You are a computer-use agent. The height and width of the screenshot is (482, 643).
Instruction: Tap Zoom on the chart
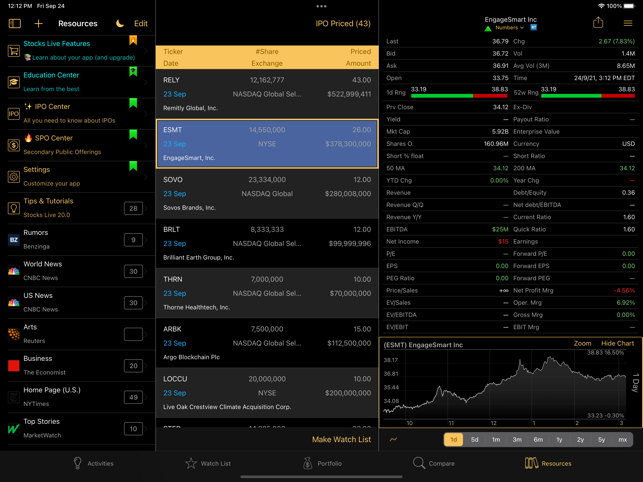pyautogui.click(x=582, y=343)
